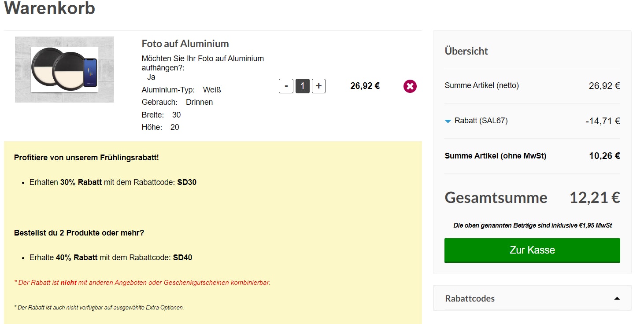The height and width of the screenshot is (324, 644).
Task: Collapse Rabattcodes using the black arrow
Action: point(617,298)
